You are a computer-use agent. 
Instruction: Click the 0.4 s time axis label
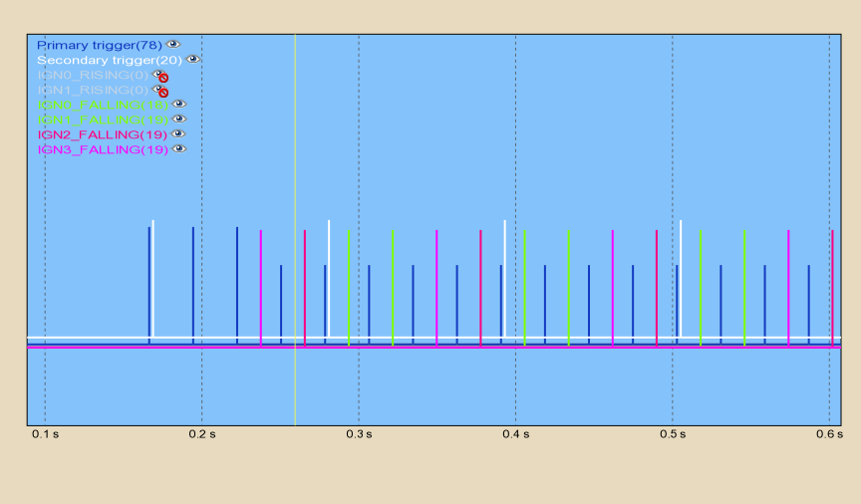pos(515,434)
